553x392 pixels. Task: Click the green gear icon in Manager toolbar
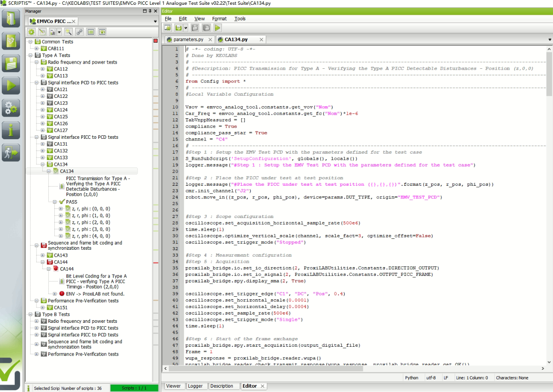pos(31,32)
